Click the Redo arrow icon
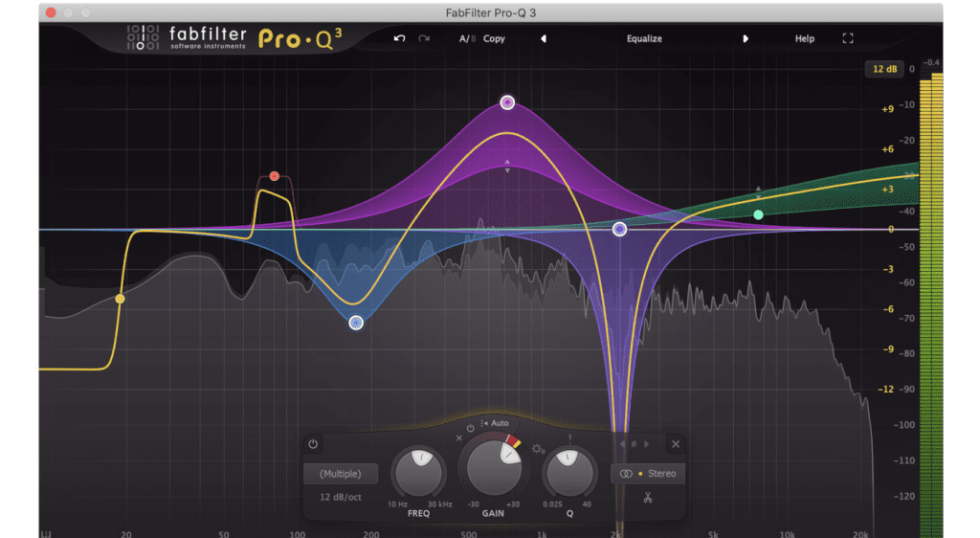 pos(424,38)
